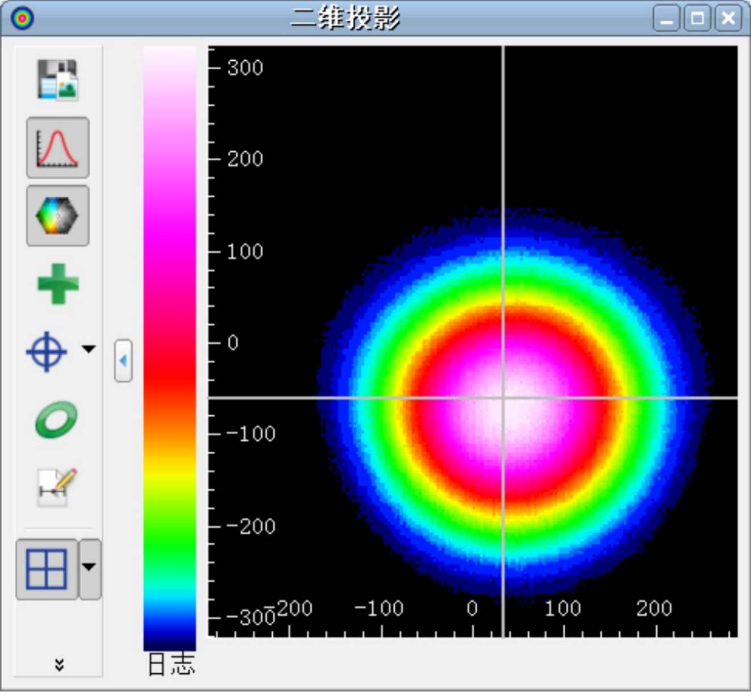Viewport: 751px width, 700px height.
Task: Expand more tools with the double chevron
Action: [59, 664]
